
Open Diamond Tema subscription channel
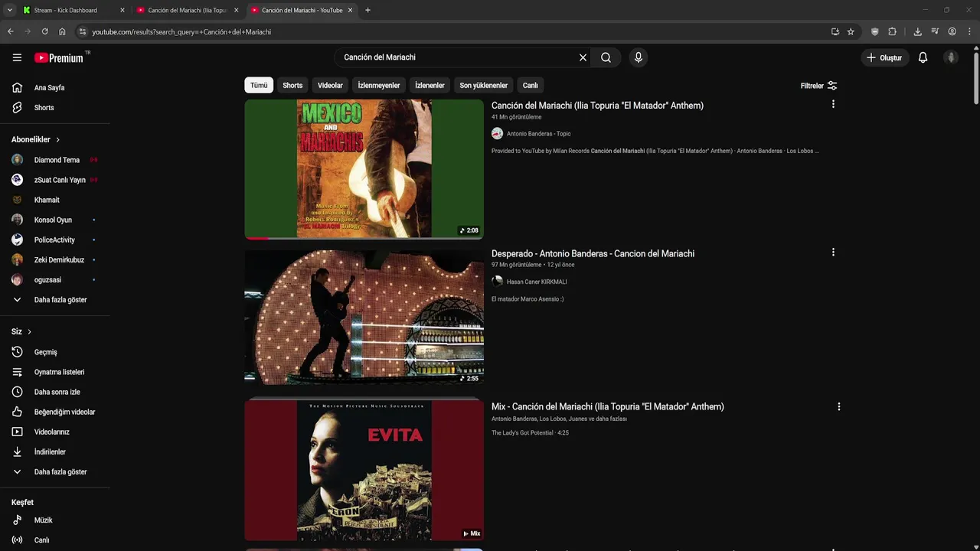(55, 160)
